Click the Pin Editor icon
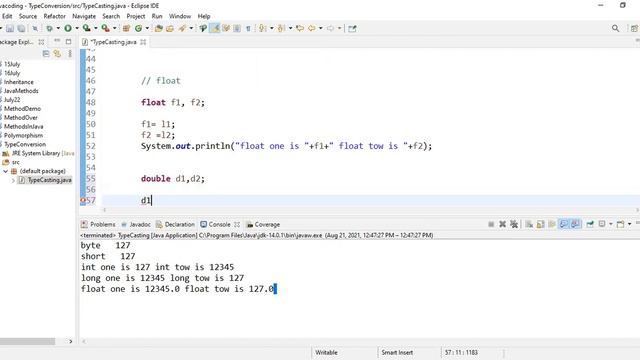The height and width of the screenshot is (360, 640). click(x=352, y=29)
